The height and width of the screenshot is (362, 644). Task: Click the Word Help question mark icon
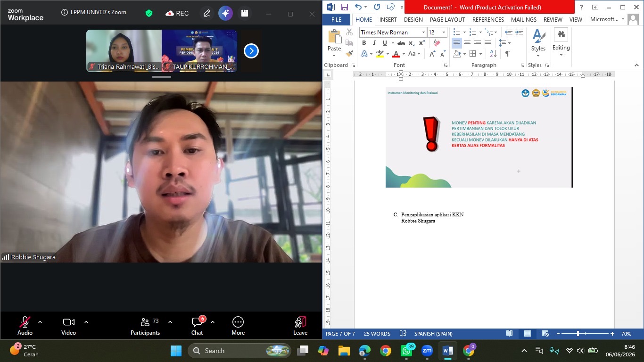pos(581,7)
